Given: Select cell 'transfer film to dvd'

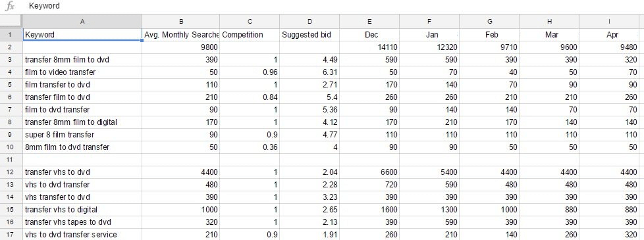Looking at the screenshot, I should [82, 97].
